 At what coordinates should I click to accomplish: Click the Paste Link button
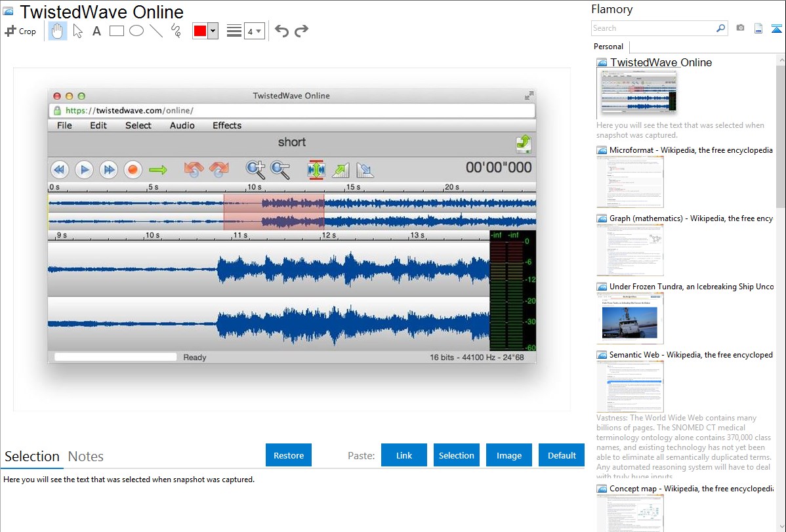pyautogui.click(x=404, y=455)
